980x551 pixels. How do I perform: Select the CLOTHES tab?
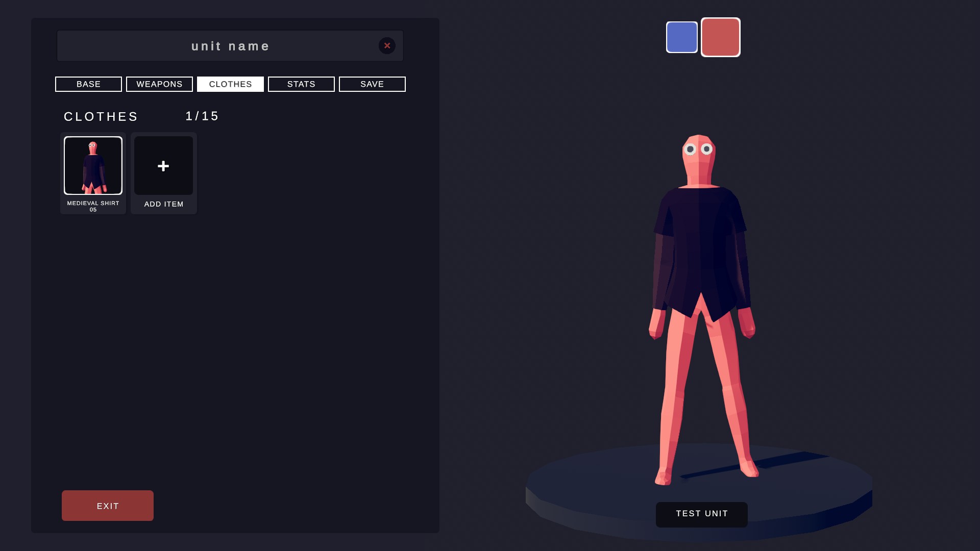click(230, 84)
